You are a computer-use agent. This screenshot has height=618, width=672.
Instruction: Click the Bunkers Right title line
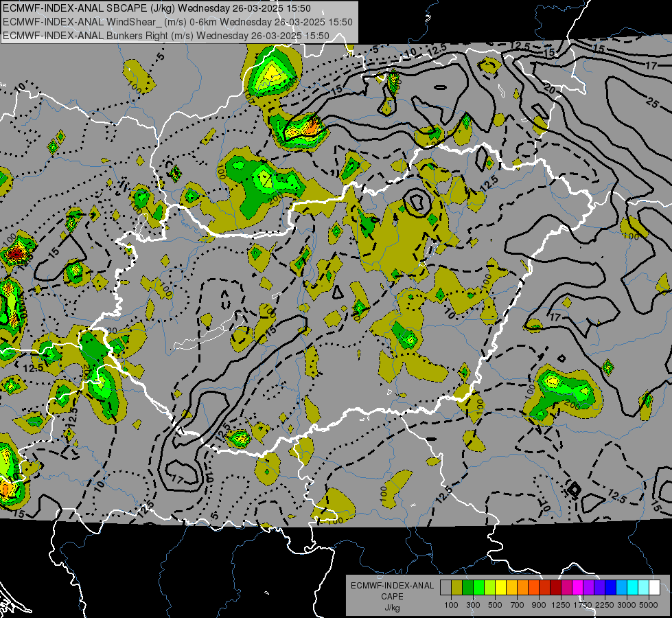pyautogui.click(x=166, y=36)
